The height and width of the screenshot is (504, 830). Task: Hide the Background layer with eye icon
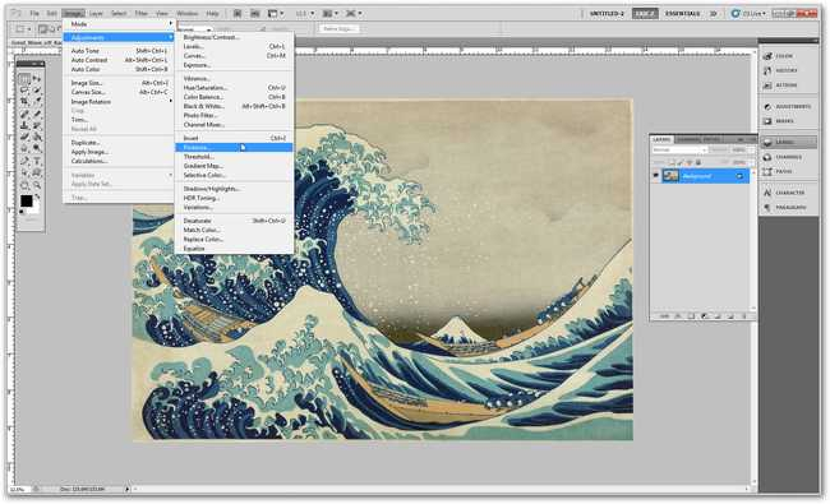655,176
